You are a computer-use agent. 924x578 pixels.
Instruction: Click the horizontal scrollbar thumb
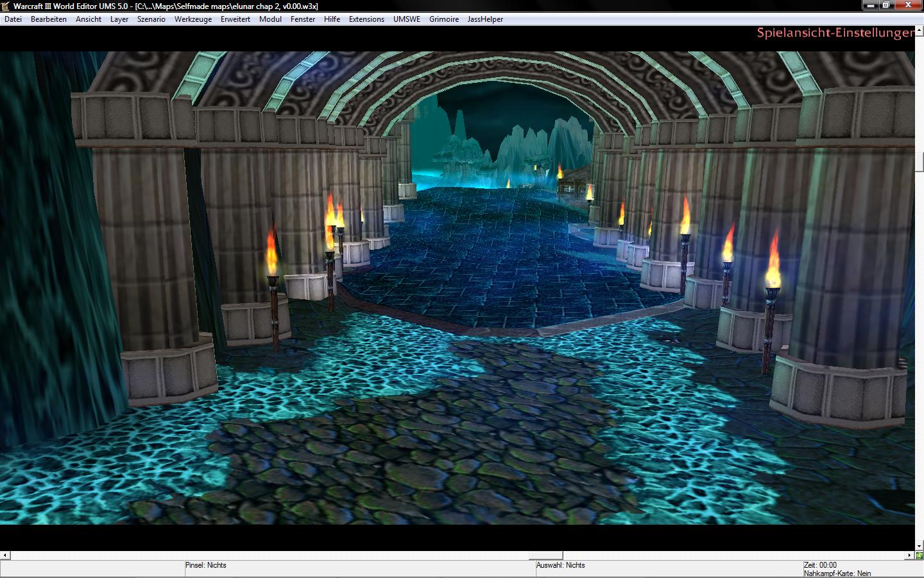tap(545, 556)
